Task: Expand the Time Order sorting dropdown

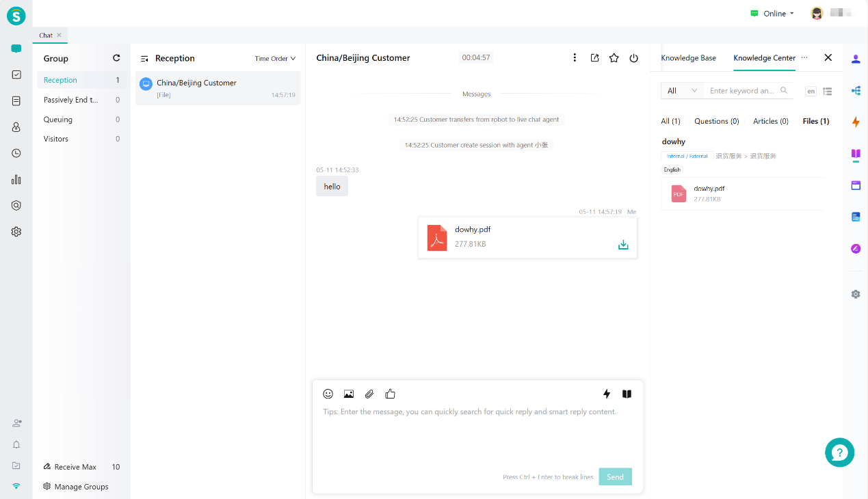Action: (x=275, y=59)
